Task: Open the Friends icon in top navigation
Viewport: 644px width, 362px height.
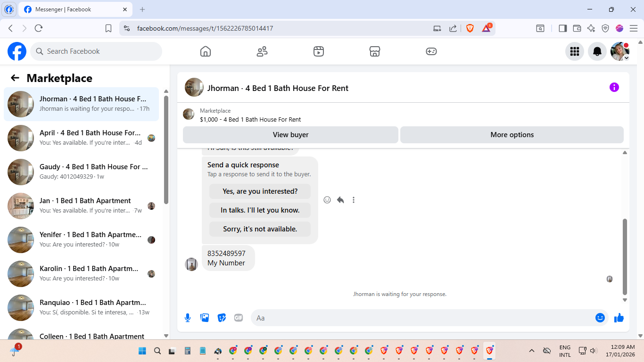Action: tap(262, 51)
